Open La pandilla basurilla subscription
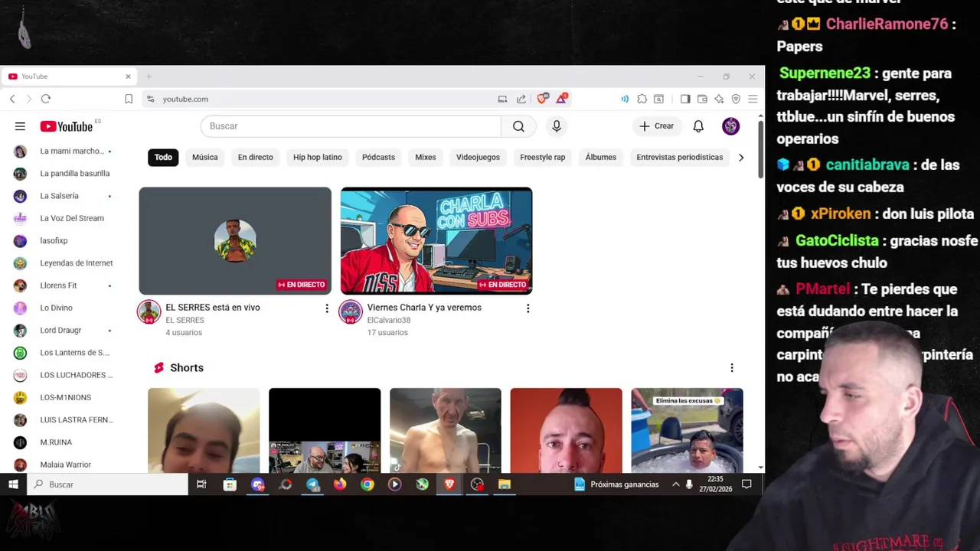 tap(64, 174)
